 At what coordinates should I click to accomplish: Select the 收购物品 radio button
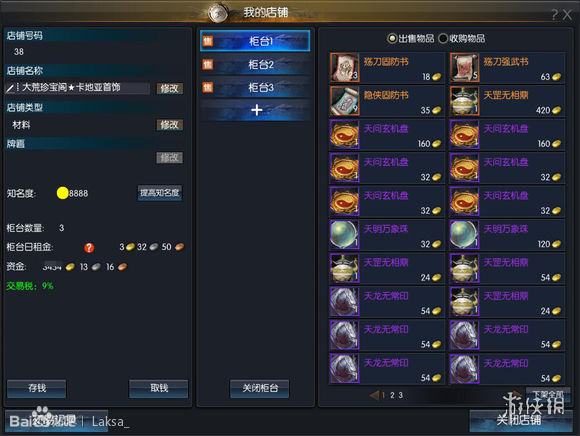pos(443,38)
